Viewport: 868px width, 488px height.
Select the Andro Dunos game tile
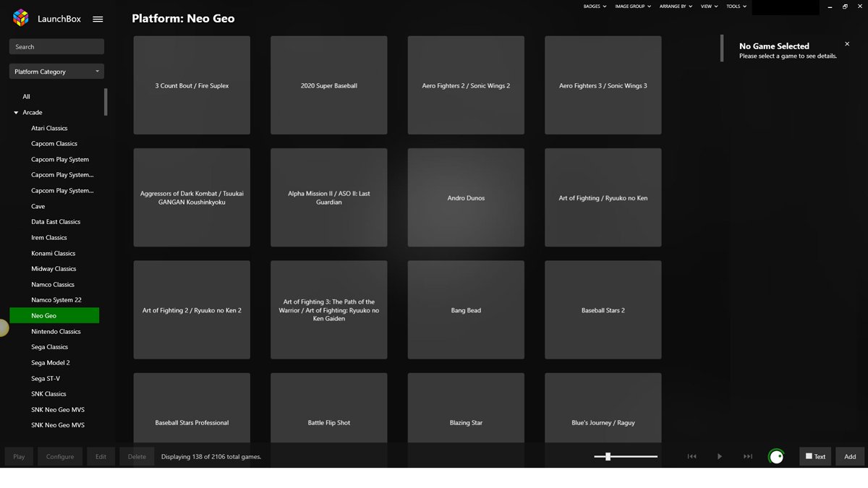[466, 197]
